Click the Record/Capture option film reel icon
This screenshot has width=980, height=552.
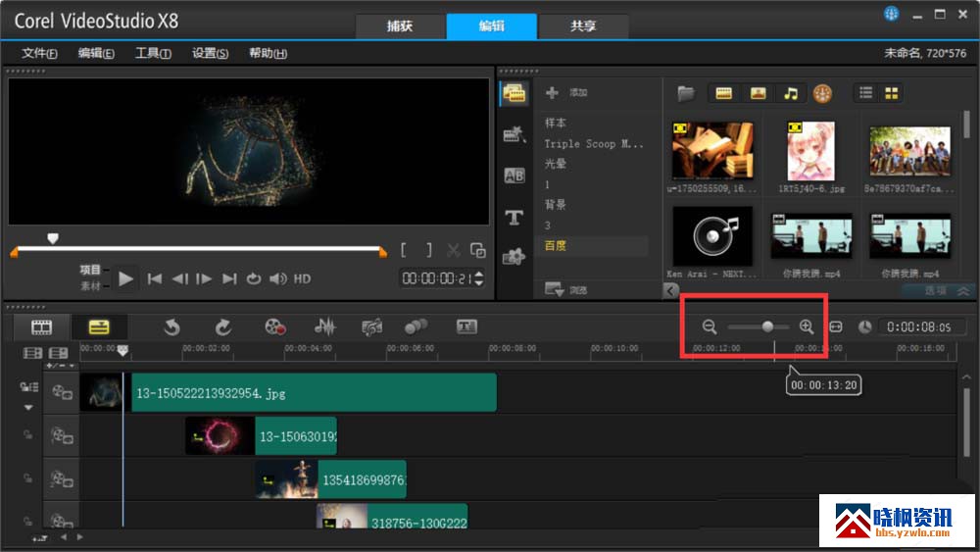tap(275, 327)
